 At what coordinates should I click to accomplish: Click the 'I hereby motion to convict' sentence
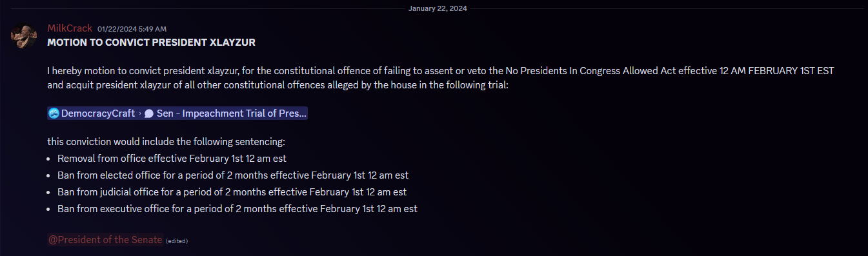coord(441,71)
